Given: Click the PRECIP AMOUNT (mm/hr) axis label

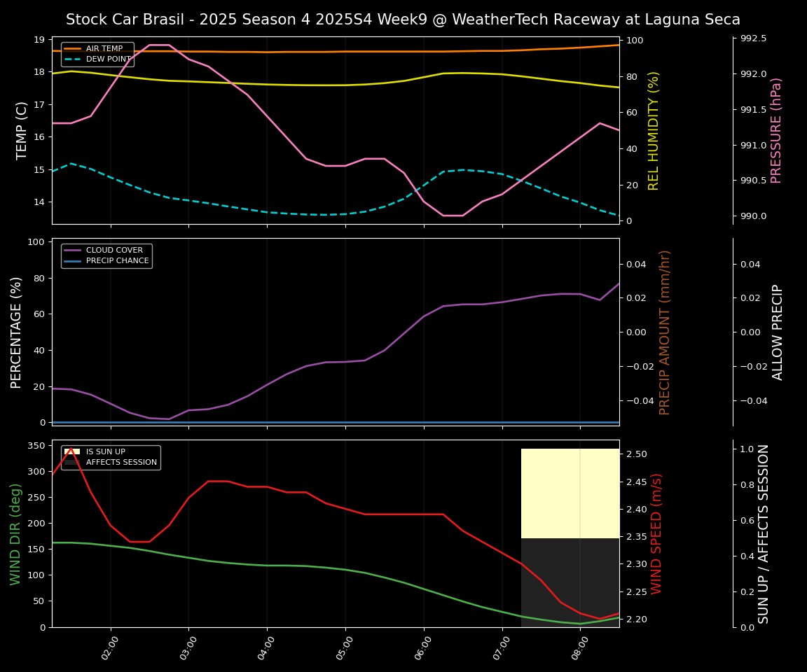Looking at the screenshot, I should (x=665, y=332).
